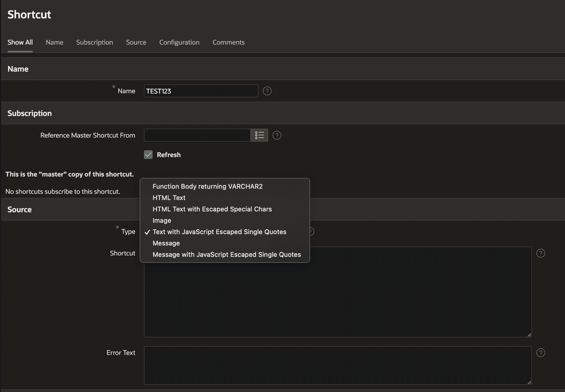
Task: Open the Configuration tab
Action: 179,42
